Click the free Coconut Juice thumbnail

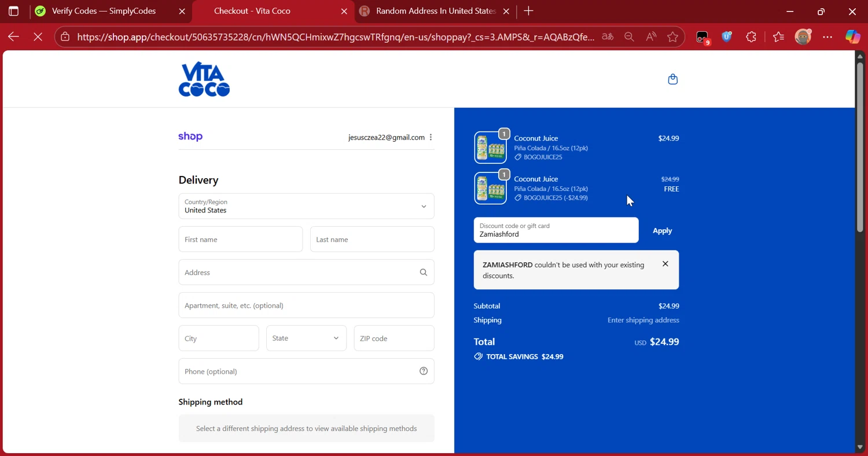pos(490,188)
